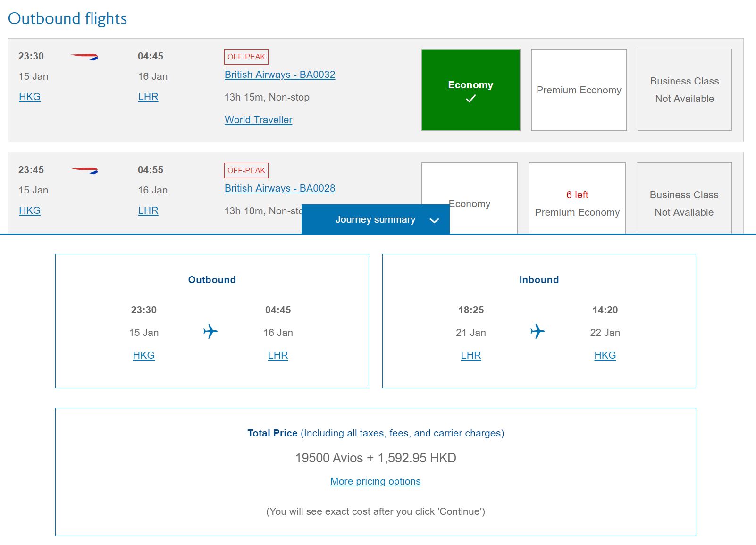This screenshot has width=756, height=545.
Task: Click the 04:55 arrival time on BA0028
Action: coord(151,170)
